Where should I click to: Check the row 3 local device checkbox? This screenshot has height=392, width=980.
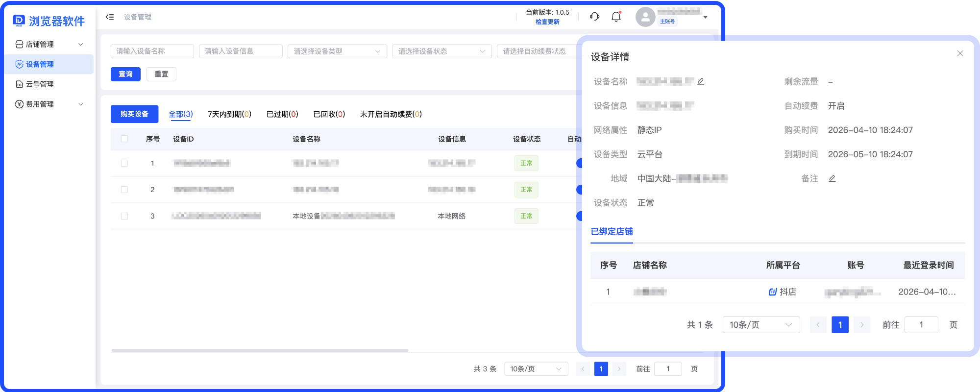124,216
